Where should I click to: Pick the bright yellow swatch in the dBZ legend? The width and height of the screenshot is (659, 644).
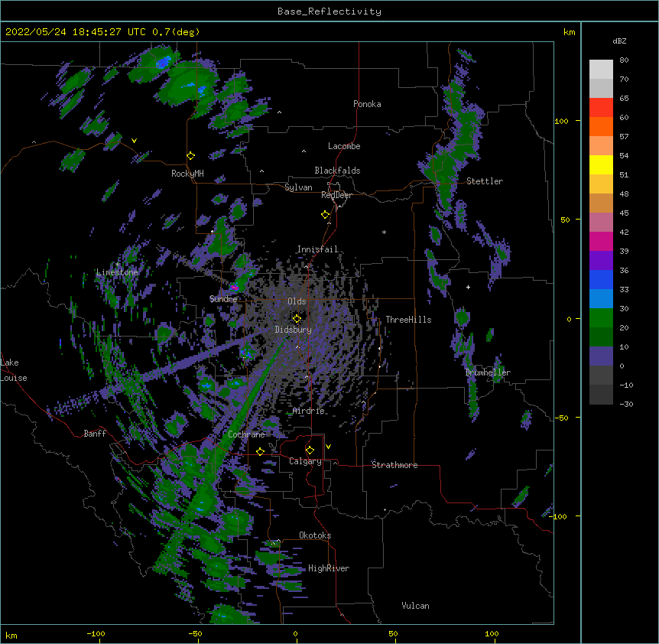601,164
